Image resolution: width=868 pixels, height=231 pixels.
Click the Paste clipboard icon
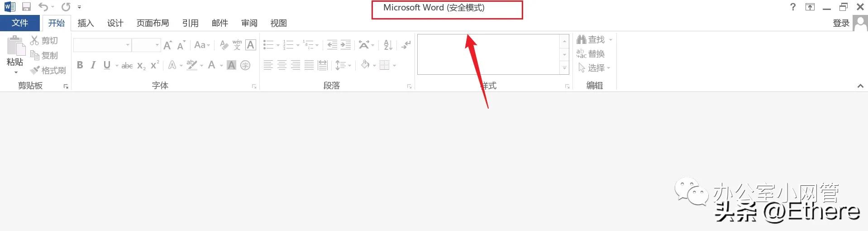point(15,46)
